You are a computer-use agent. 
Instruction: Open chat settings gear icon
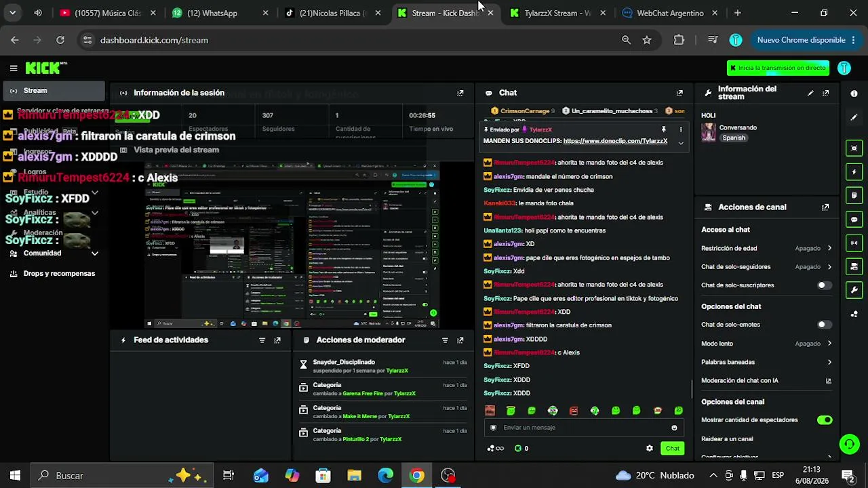coord(650,448)
